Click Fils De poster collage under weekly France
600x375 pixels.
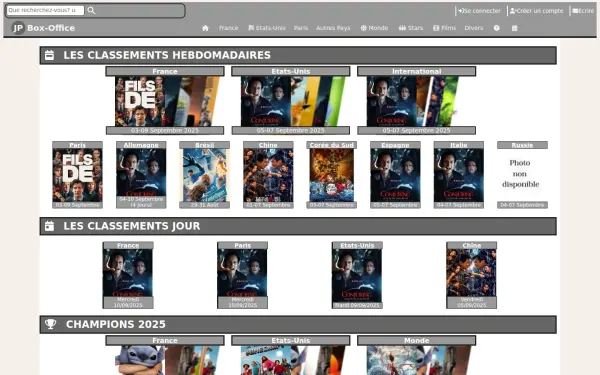(168, 101)
